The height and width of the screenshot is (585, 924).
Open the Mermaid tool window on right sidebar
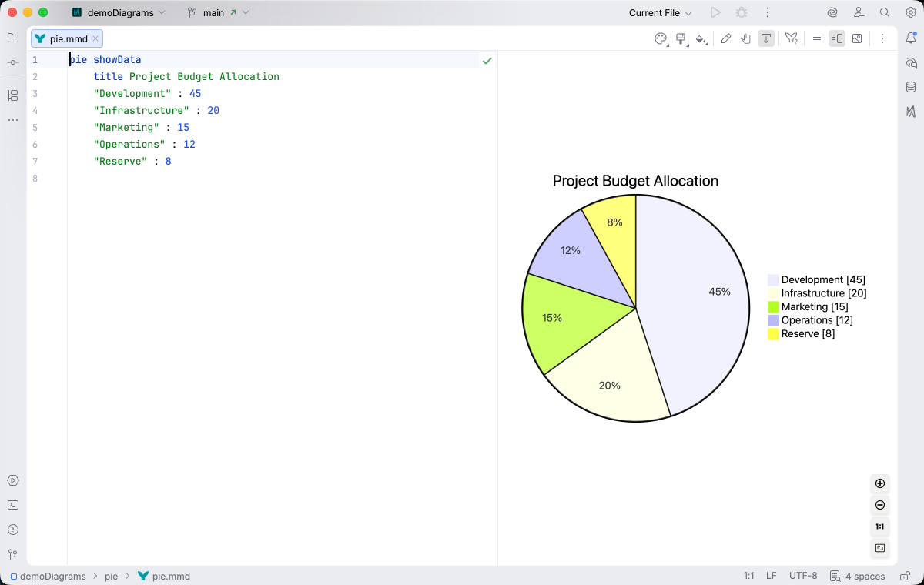tap(911, 112)
